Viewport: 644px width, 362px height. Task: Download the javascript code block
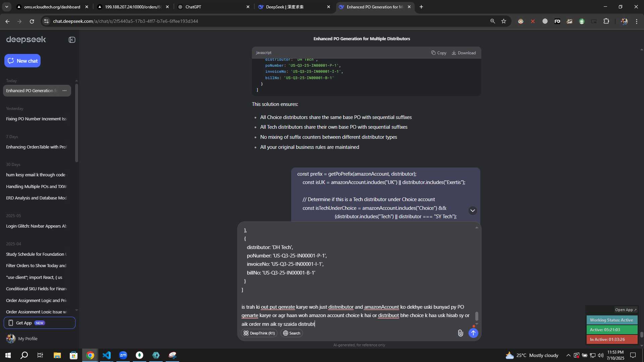[x=464, y=53]
